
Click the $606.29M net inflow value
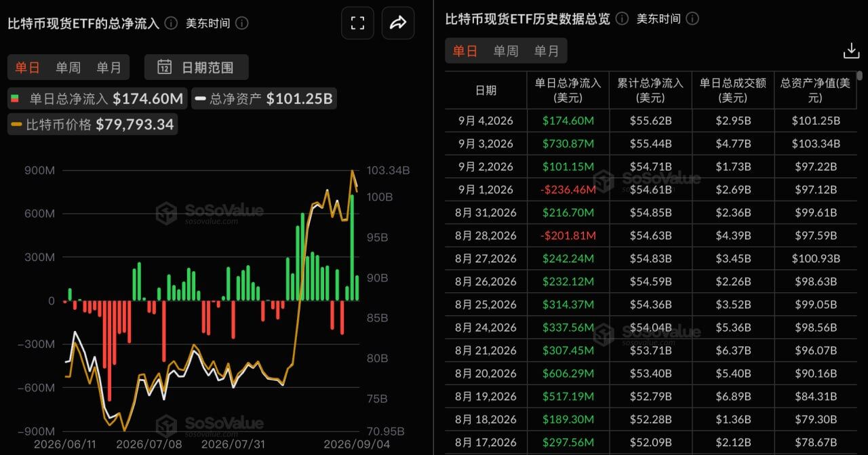568,374
